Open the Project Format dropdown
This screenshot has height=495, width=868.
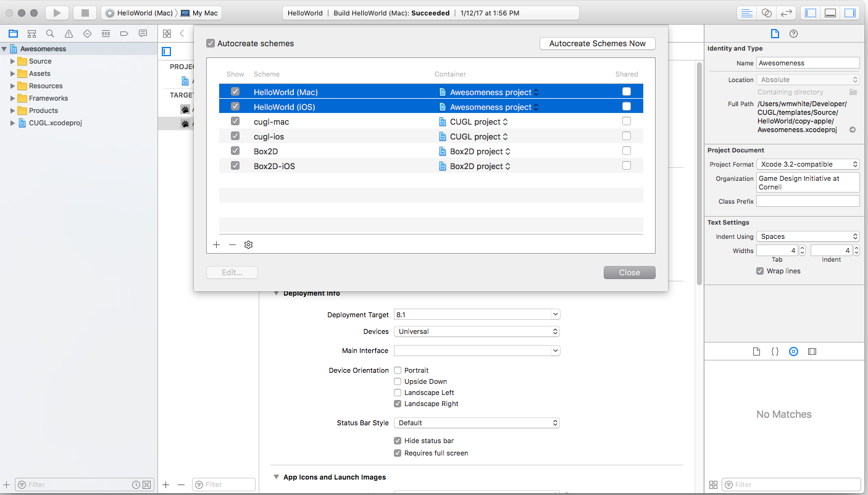point(807,164)
